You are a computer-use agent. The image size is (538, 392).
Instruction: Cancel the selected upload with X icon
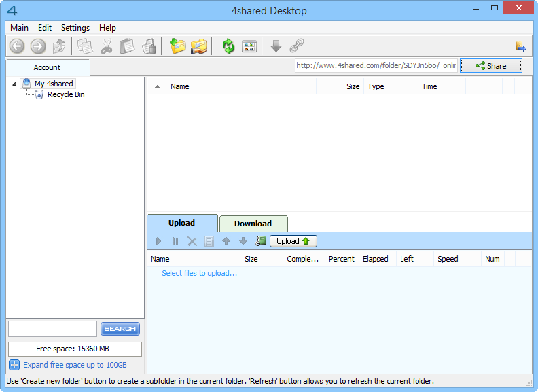tap(192, 241)
